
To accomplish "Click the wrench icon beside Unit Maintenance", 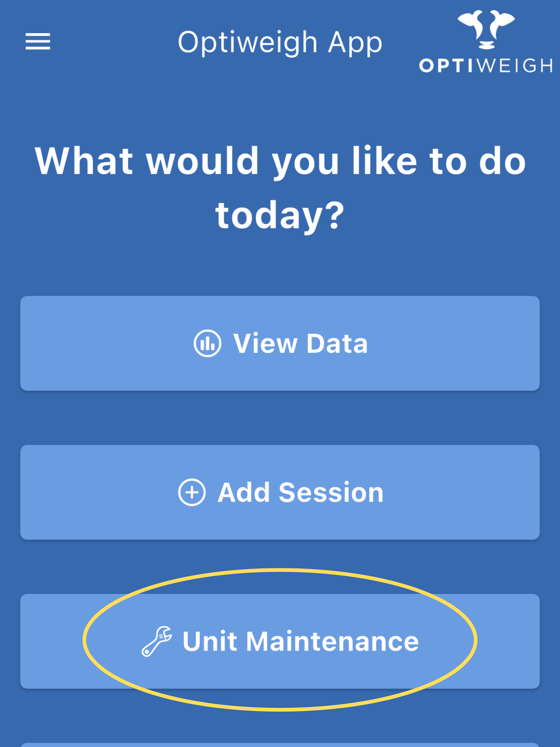I will click(157, 641).
